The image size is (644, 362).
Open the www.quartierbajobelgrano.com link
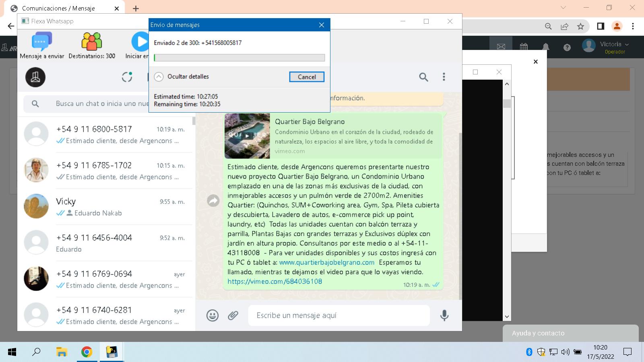tap(327, 262)
